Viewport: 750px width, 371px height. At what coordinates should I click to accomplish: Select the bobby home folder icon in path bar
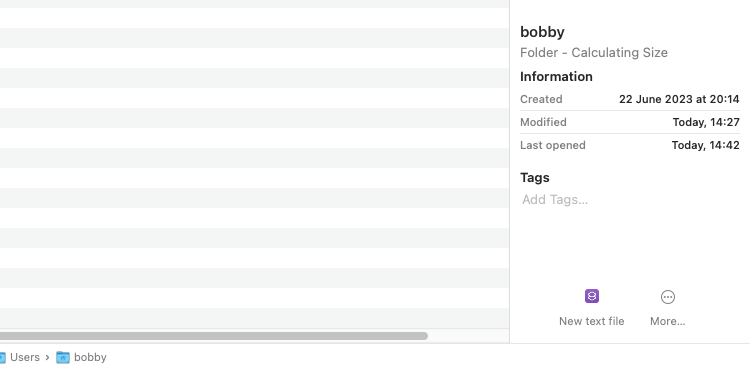pyautogui.click(x=63, y=357)
